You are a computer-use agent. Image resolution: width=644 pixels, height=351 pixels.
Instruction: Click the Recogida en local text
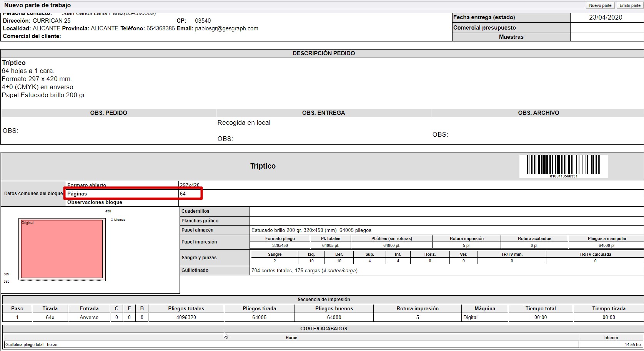click(x=244, y=123)
